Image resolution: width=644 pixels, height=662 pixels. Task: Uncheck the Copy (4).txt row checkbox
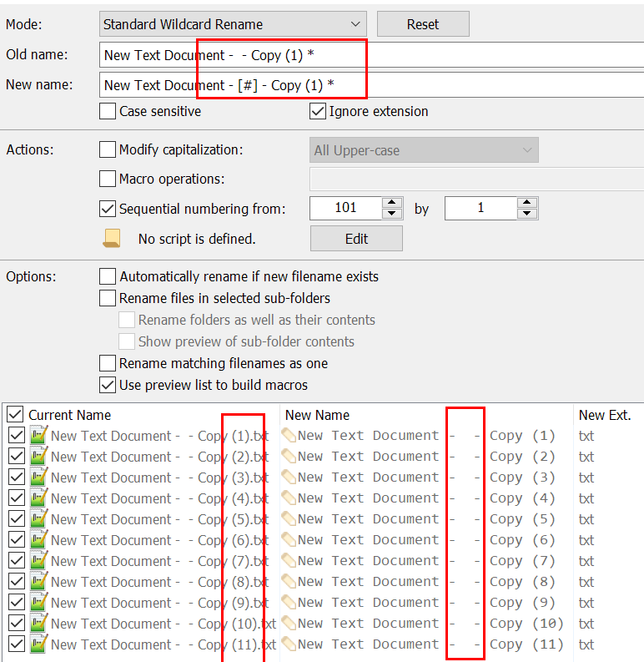(17, 498)
